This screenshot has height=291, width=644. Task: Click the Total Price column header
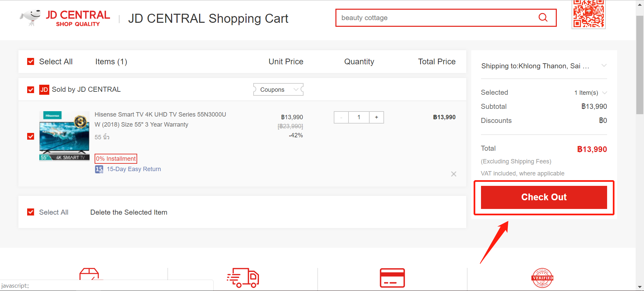coord(437,62)
